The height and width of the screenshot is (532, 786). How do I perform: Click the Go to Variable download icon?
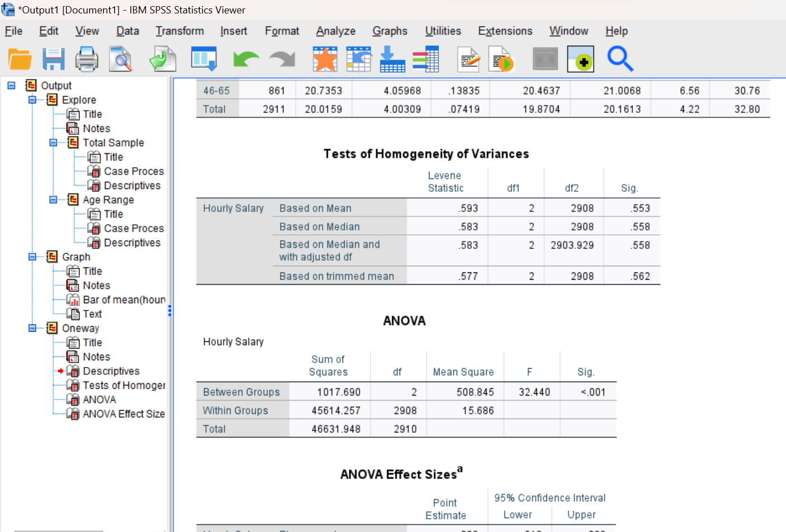(x=392, y=59)
